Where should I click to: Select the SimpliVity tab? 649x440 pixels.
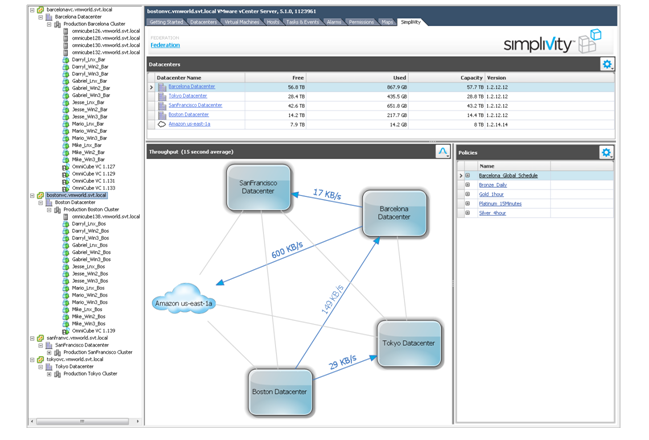point(411,22)
